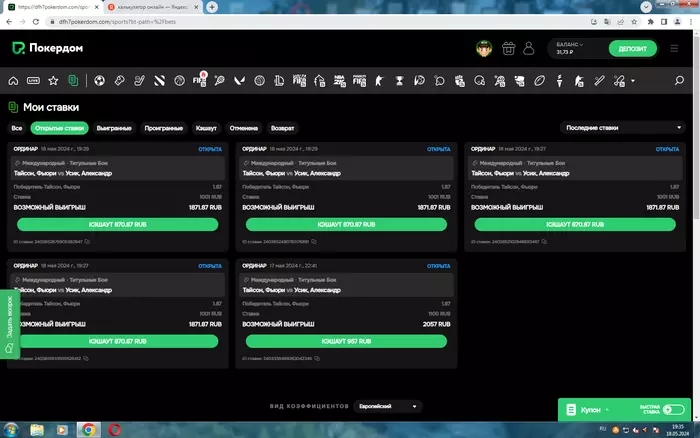
Task: Open the Задать вопрос side button
Action: (x=9, y=324)
